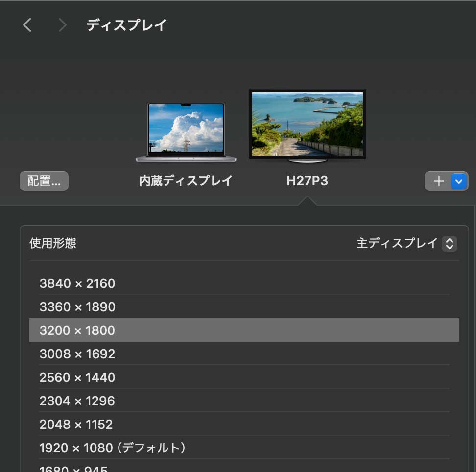This screenshot has height=472, width=476.
Task: Open the chevron dropdown beside the plus button
Action: [458, 181]
